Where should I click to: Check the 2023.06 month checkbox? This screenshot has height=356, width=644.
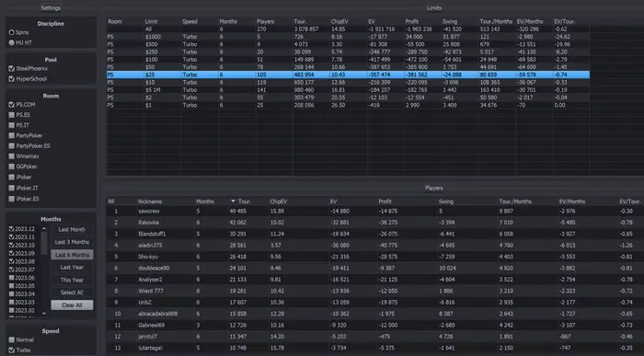(11, 278)
